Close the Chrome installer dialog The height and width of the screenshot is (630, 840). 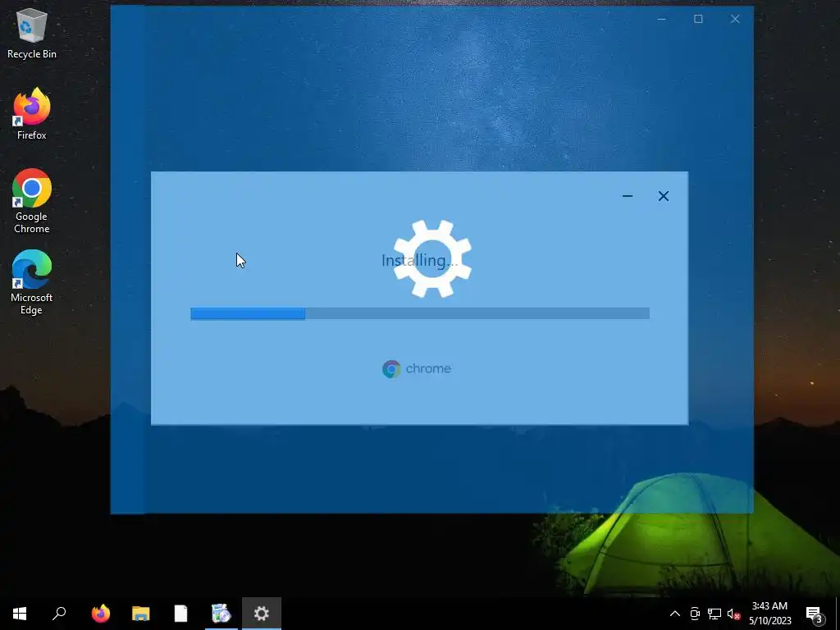point(663,196)
